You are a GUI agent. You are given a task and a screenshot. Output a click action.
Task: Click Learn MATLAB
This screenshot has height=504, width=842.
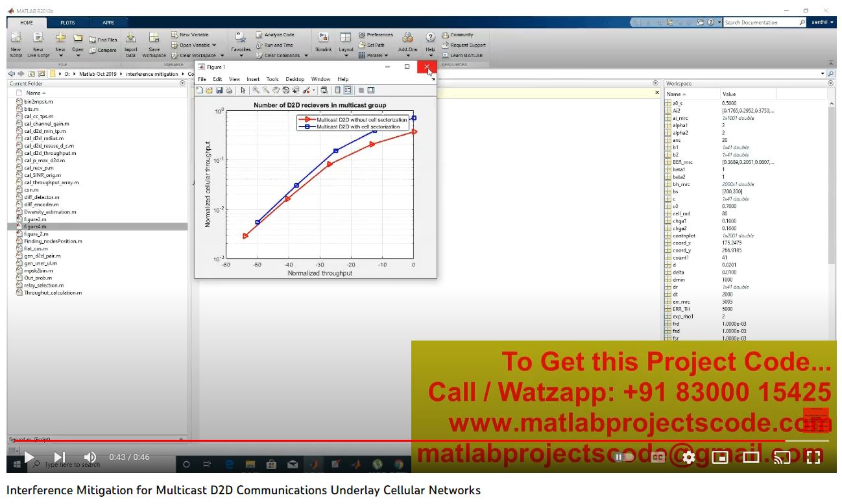pos(462,56)
